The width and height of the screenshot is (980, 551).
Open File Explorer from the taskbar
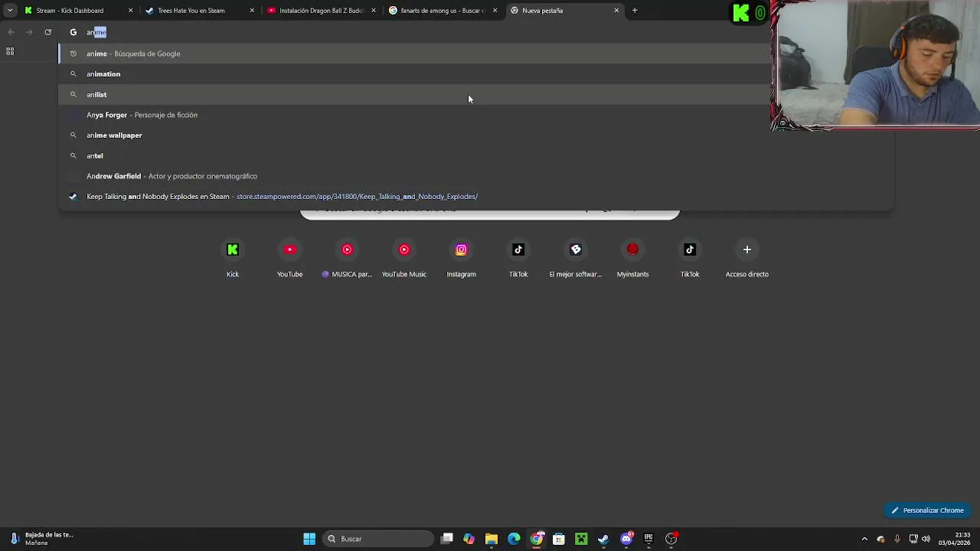click(492, 539)
